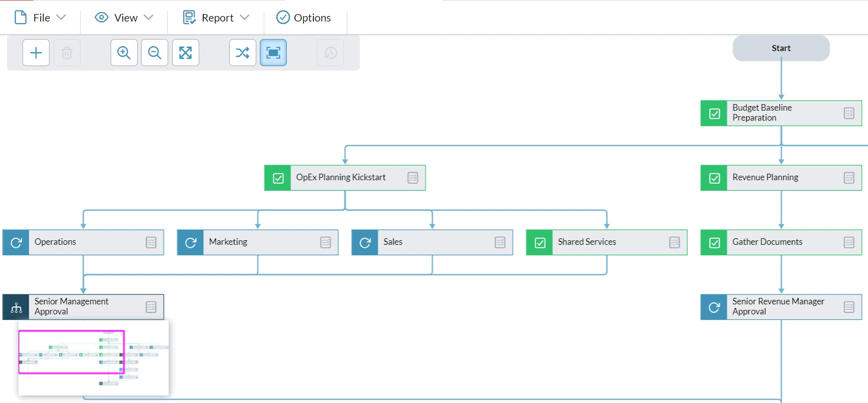Click the Budget Baseline Preparation status checkmark
The width and height of the screenshot is (868, 403).
tap(714, 114)
